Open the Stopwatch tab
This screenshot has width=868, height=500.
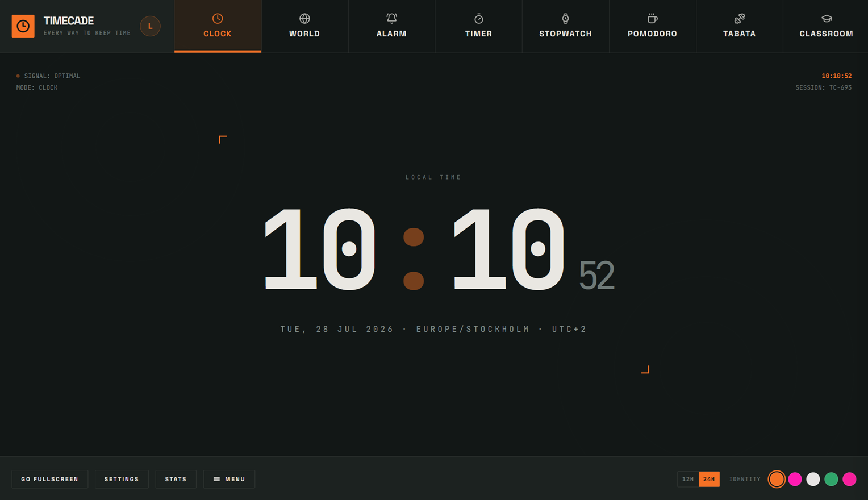(x=565, y=26)
